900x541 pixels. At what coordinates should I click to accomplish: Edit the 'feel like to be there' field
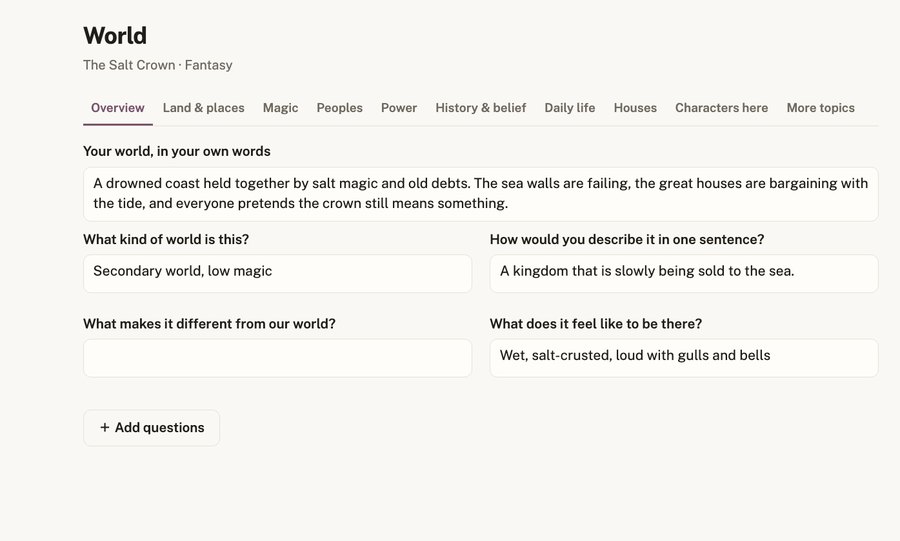click(x=684, y=358)
